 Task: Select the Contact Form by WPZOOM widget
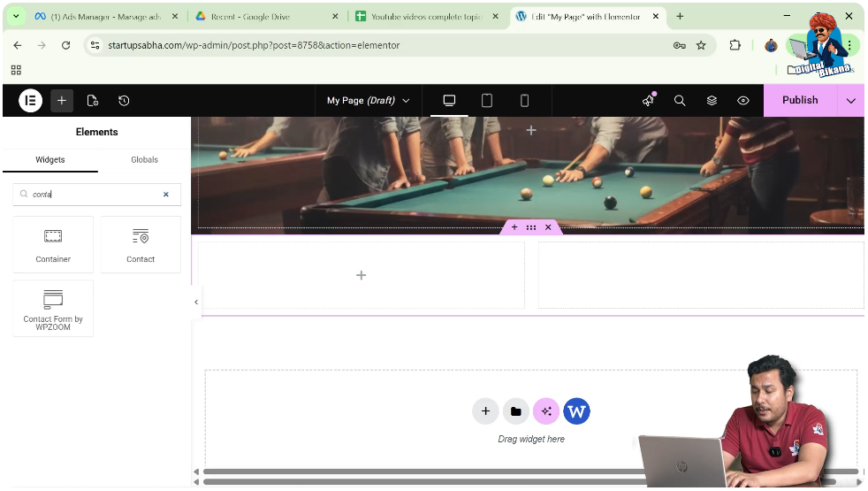(x=53, y=309)
